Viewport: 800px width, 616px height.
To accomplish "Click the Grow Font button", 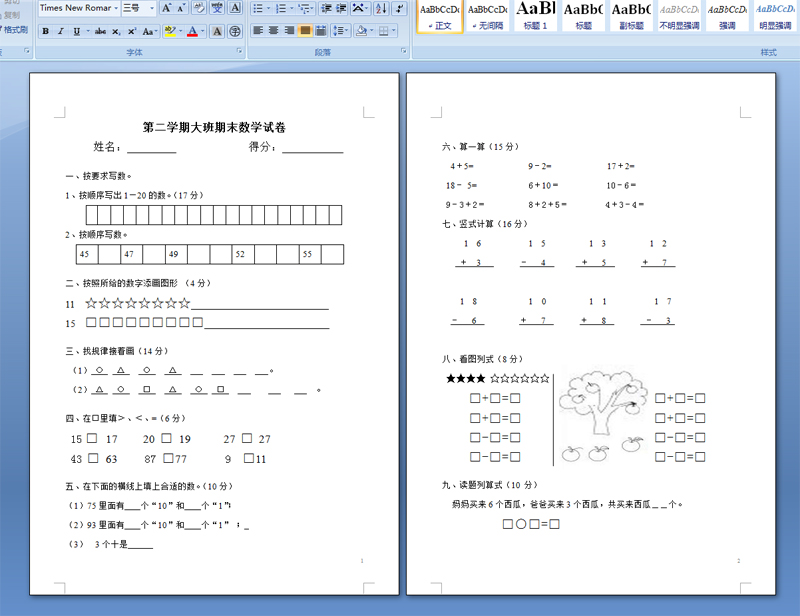I will coord(166,8).
